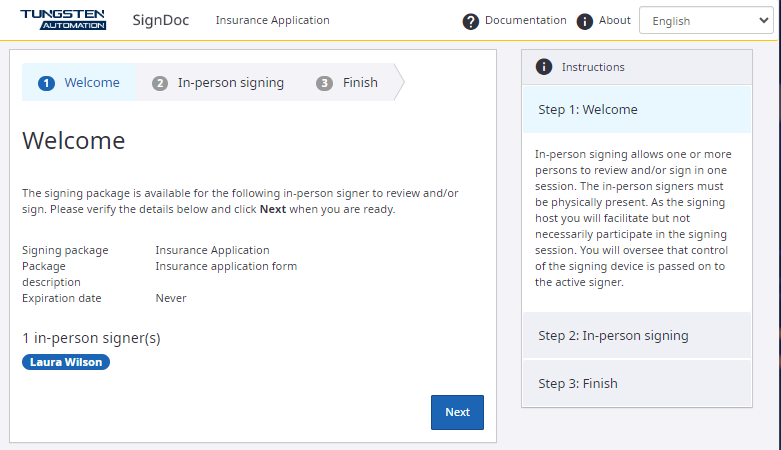Click the Documentation question mark icon

point(471,21)
